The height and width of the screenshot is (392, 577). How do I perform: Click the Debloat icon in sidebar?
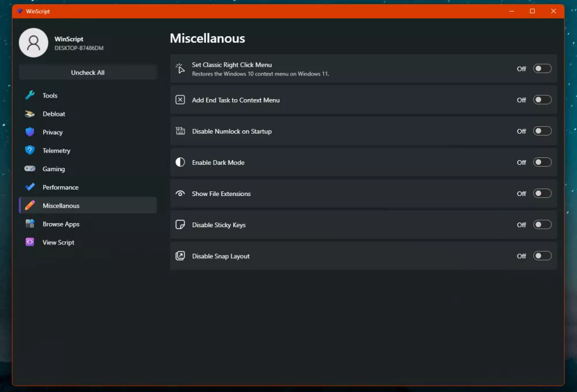30,114
